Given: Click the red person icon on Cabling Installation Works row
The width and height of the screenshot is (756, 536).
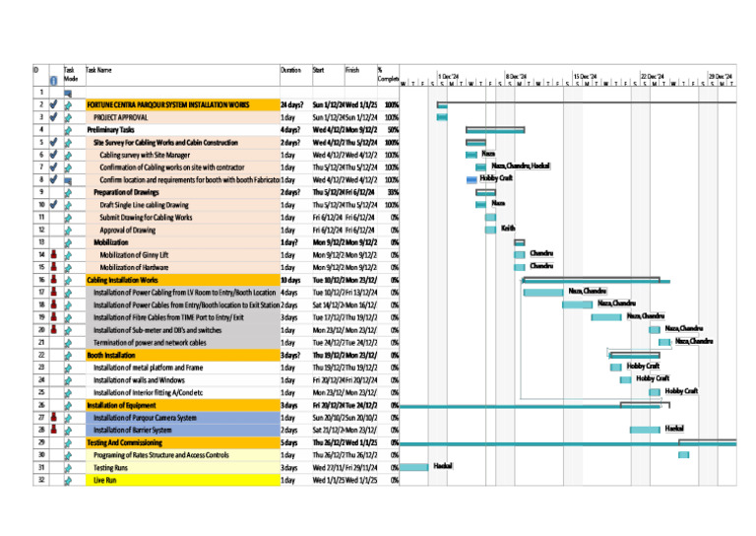Looking at the screenshot, I should 53,280.
